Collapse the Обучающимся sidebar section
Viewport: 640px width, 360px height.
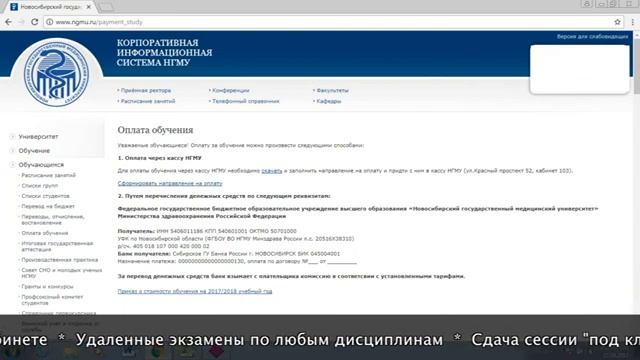coord(41,165)
